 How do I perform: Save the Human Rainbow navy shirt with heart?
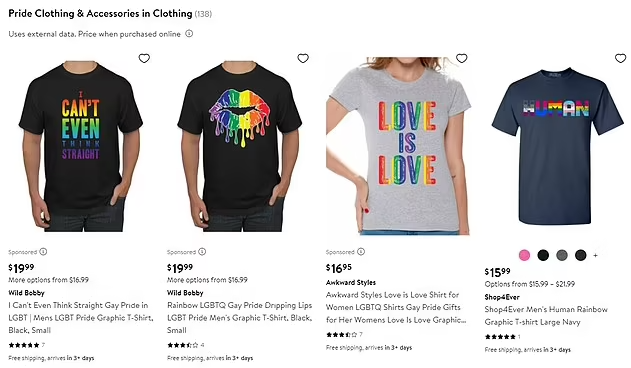(621, 58)
